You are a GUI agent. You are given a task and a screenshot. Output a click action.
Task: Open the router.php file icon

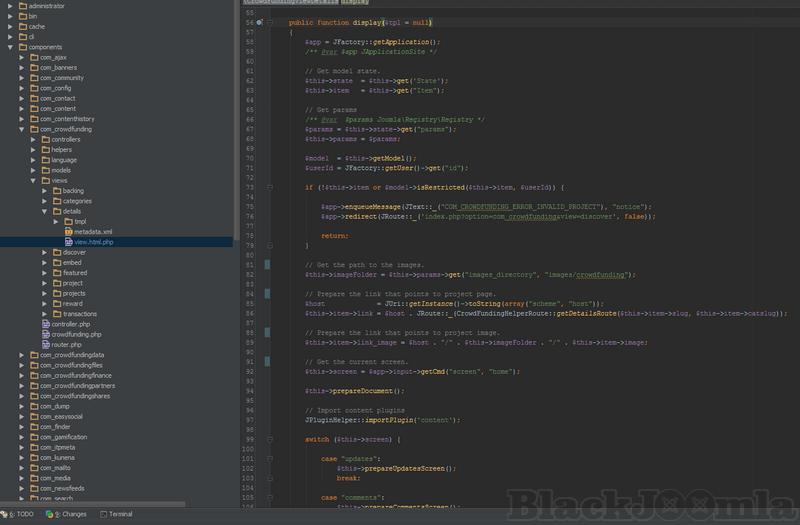click(45, 344)
